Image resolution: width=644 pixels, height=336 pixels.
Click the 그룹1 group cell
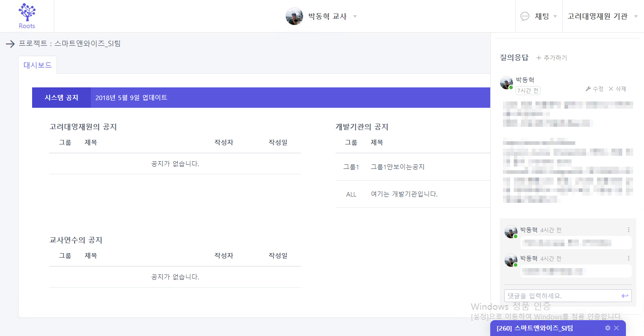pyautogui.click(x=351, y=167)
